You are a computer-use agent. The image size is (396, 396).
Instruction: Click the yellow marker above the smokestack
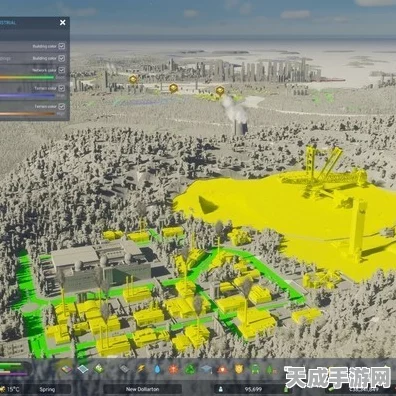pyautogui.click(x=220, y=91)
